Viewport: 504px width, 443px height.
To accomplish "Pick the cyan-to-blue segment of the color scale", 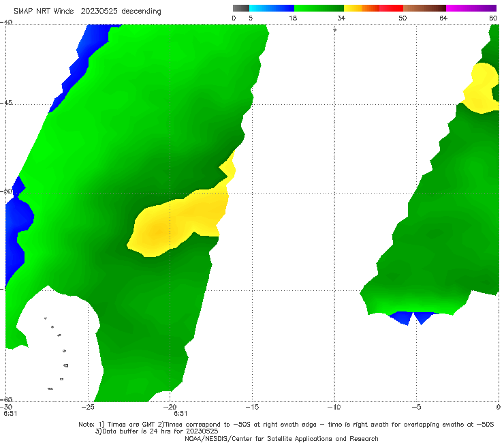I will pos(272,8).
